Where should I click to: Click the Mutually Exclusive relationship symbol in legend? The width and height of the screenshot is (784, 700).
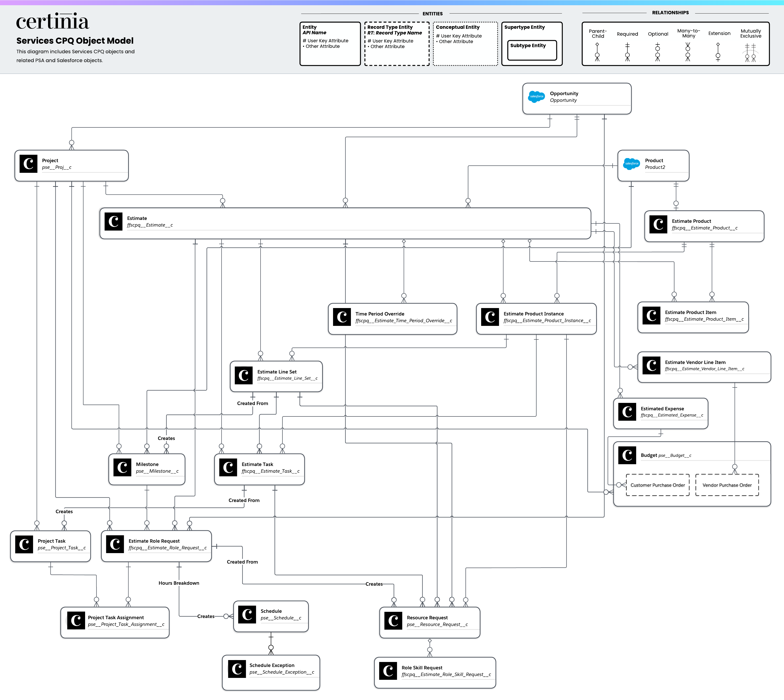coord(750,53)
